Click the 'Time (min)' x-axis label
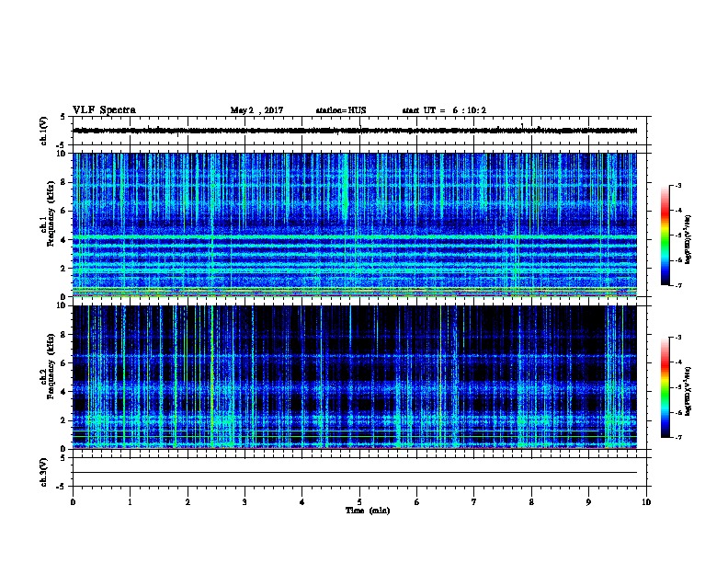Image resolution: width=728 pixels, height=563 pixels. tap(368, 511)
